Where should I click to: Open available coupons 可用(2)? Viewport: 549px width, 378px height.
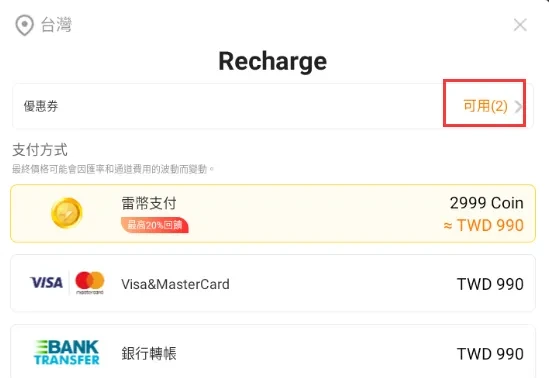[x=485, y=106]
